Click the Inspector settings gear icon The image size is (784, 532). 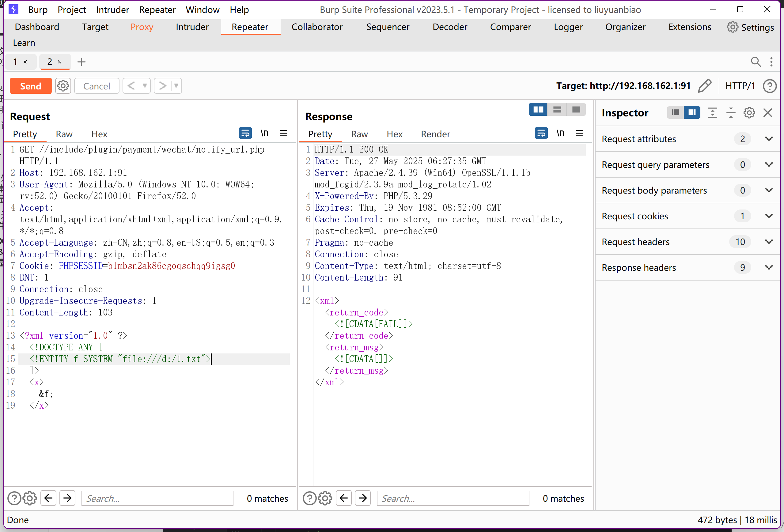click(x=749, y=113)
